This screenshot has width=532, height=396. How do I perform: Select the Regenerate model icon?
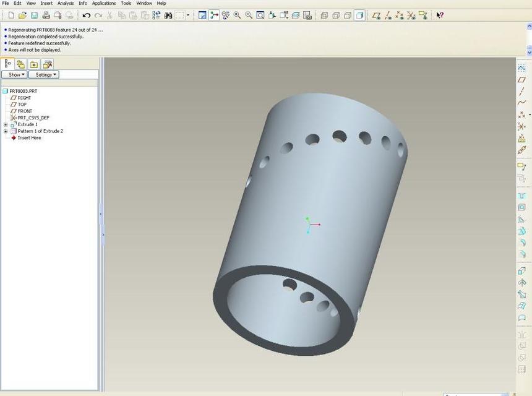coord(157,15)
